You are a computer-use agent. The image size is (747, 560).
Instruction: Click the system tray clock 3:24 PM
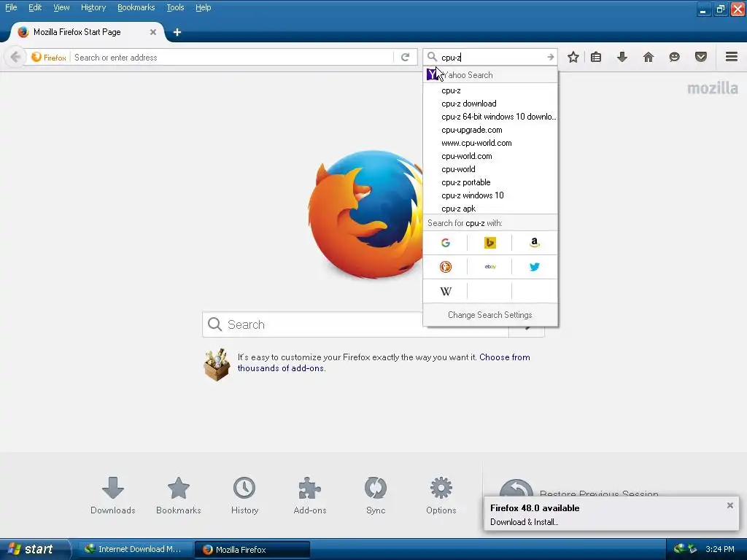tap(719, 549)
